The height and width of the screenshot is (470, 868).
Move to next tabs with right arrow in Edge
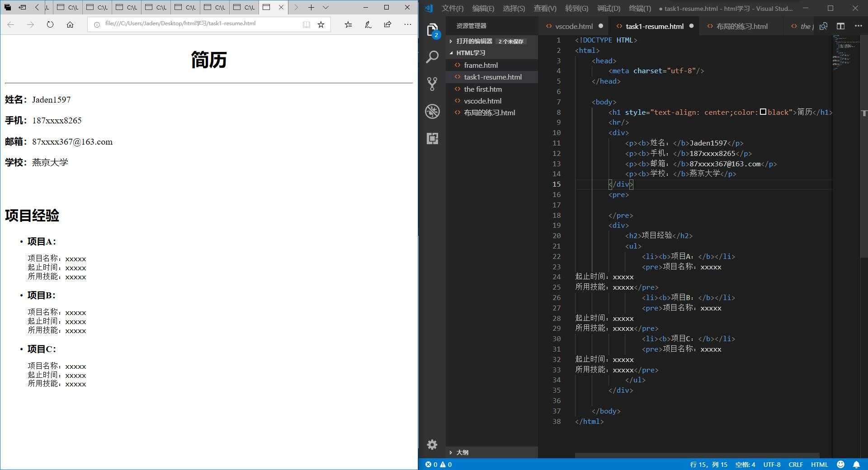(296, 7)
